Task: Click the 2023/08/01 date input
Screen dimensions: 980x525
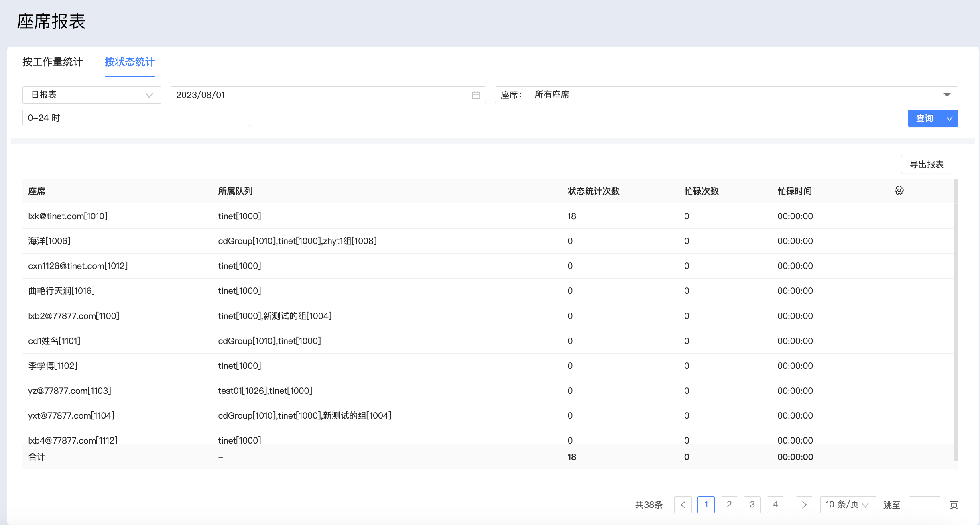Action: pyautogui.click(x=321, y=95)
